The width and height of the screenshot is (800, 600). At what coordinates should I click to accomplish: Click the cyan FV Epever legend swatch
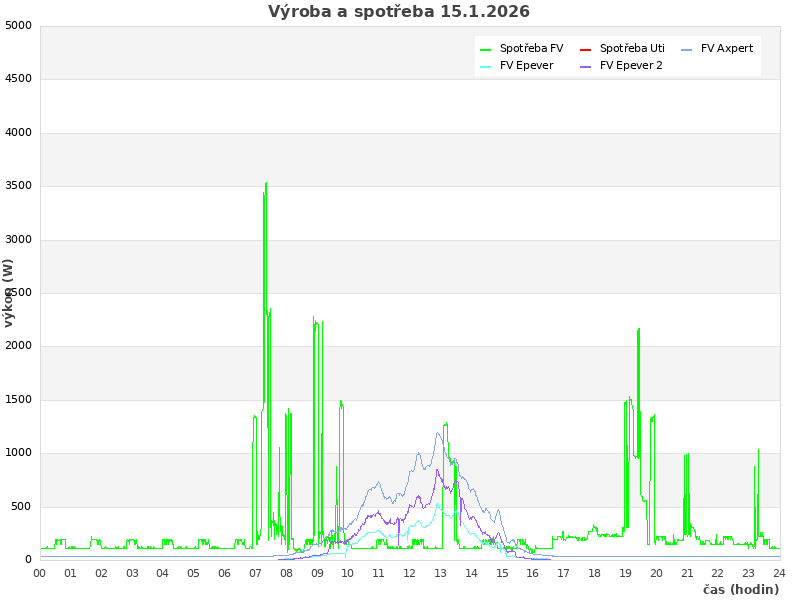(x=486, y=66)
